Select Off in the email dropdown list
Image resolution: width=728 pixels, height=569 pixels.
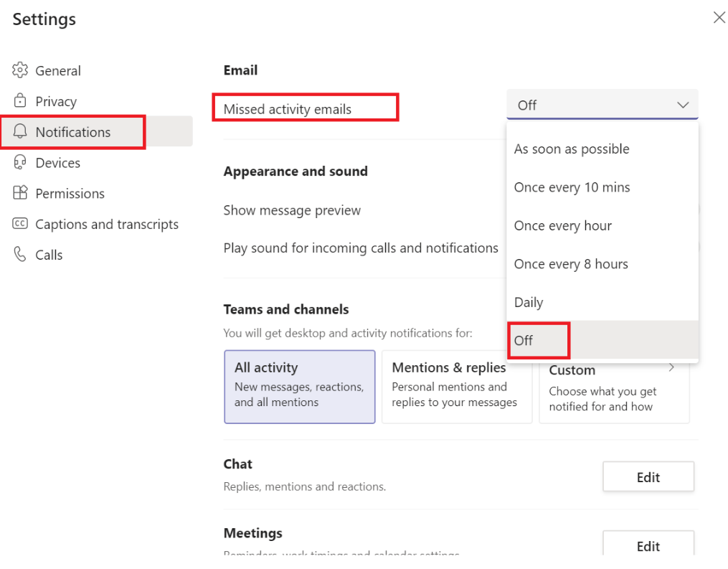pyautogui.click(x=524, y=340)
